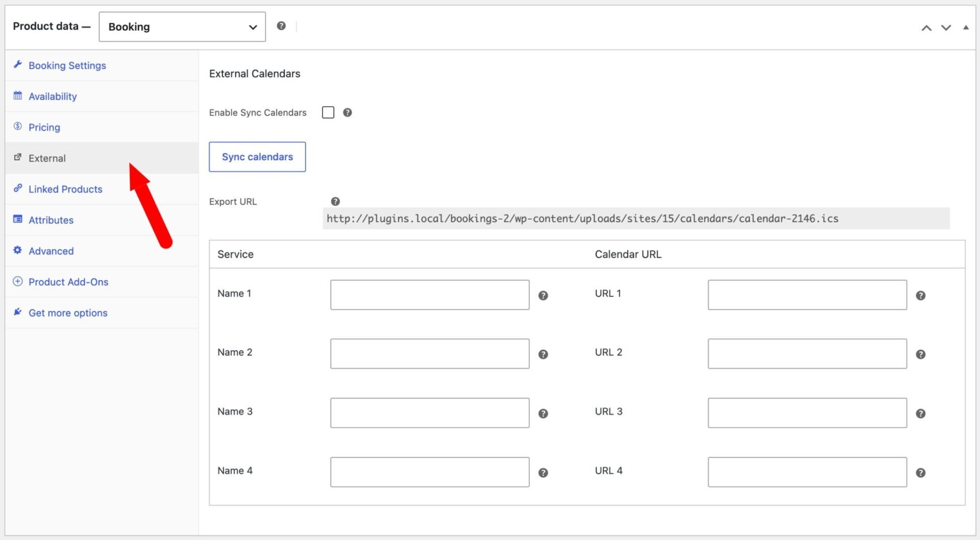980x540 pixels.
Task: Select the wrench icon beside Booking Settings
Action: (x=17, y=65)
